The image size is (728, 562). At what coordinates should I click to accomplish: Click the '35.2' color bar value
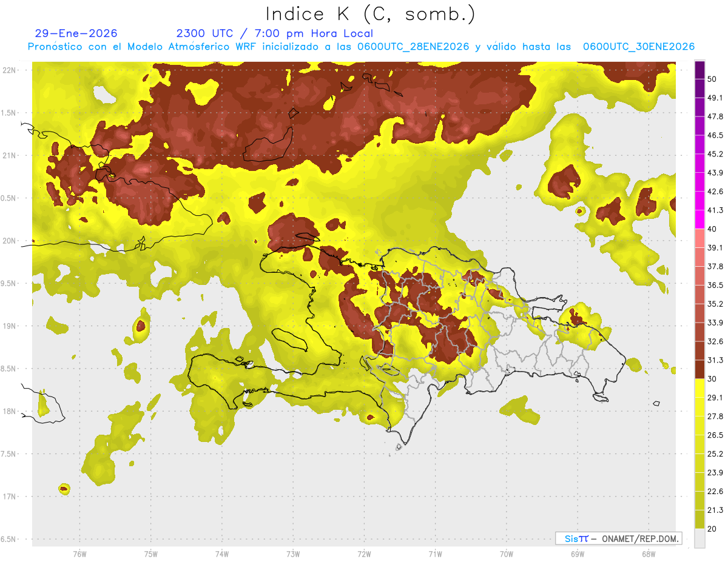715,304
